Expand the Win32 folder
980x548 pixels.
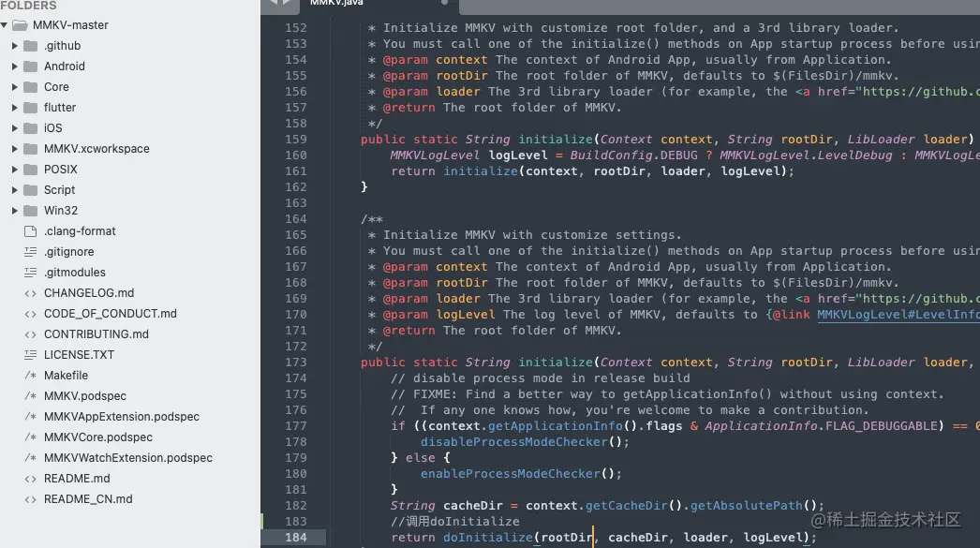(14, 211)
